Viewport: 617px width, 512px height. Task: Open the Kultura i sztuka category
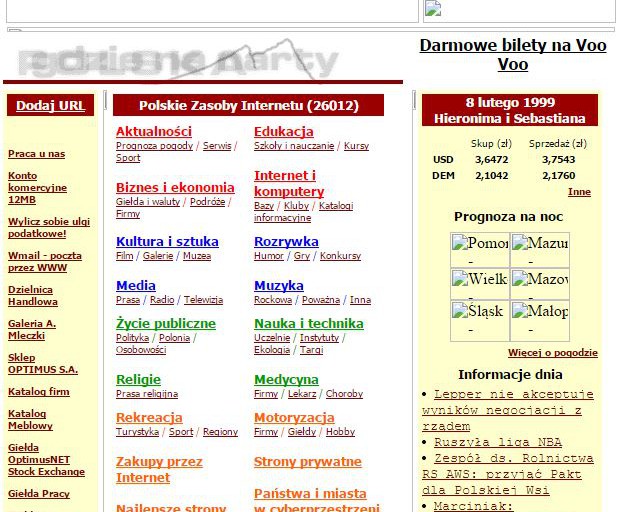coord(167,241)
